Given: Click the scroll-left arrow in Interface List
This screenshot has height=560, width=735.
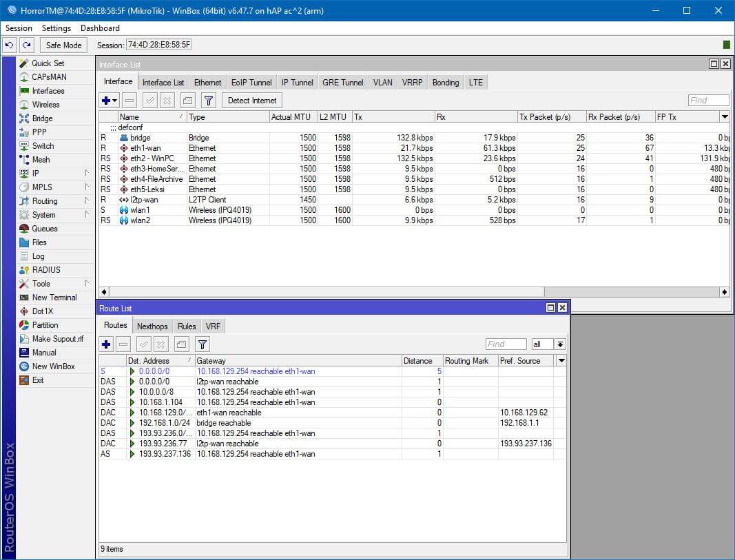Looking at the screenshot, I should pyautogui.click(x=104, y=292).
